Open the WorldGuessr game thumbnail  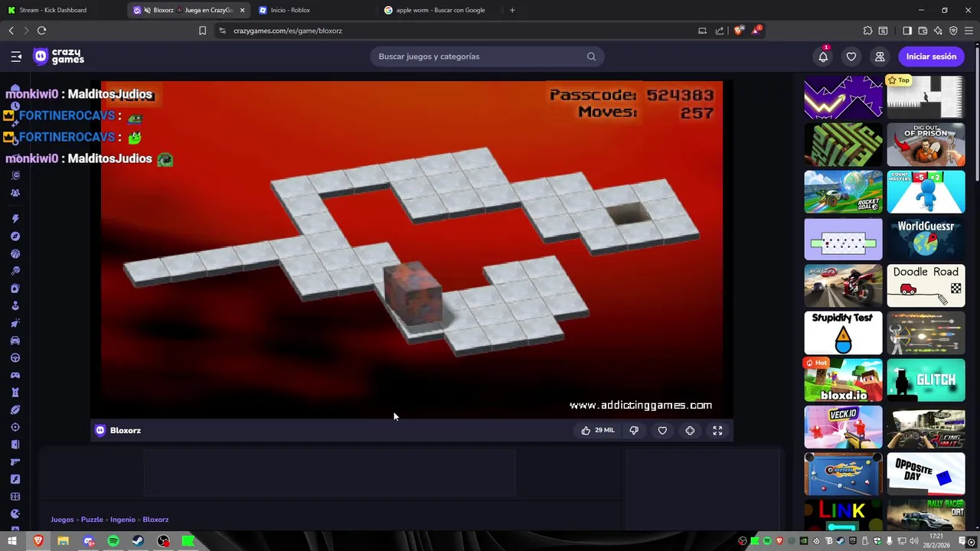click(x=926, y=239)
